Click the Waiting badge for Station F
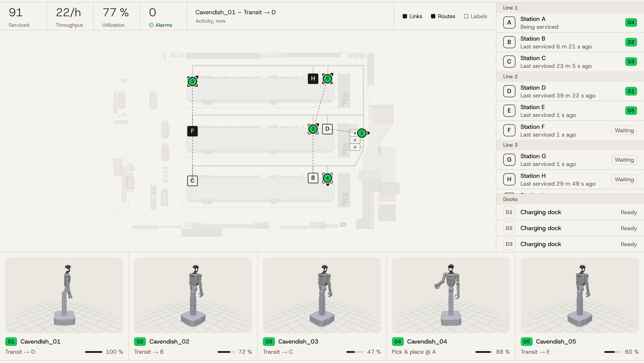Viewport: 644px width, 363px height. pos(624,130)
